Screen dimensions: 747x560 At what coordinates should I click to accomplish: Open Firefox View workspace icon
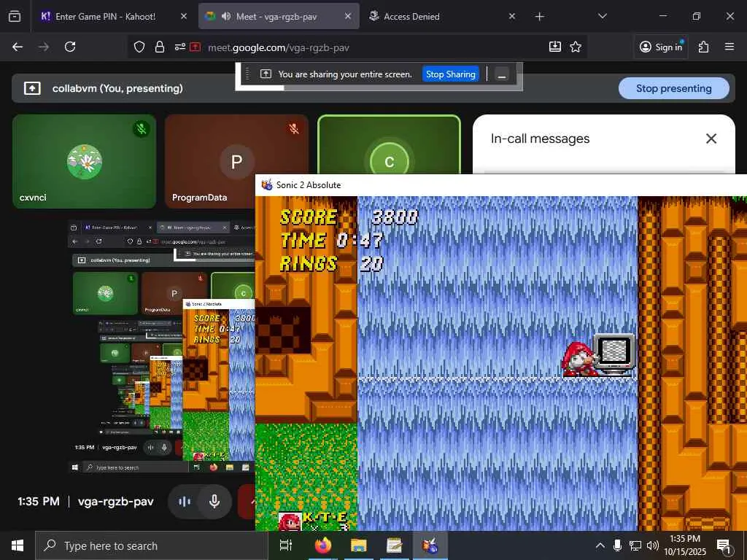15,17
